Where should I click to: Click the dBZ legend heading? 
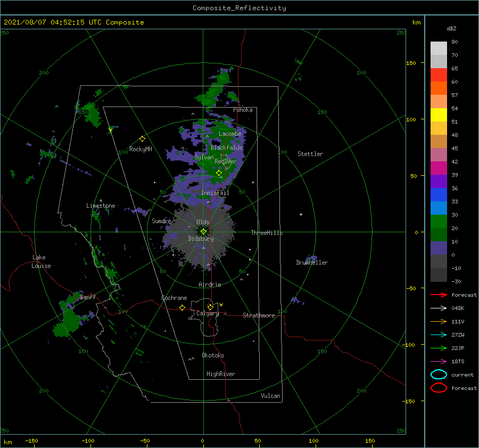(x=451, y=28)
